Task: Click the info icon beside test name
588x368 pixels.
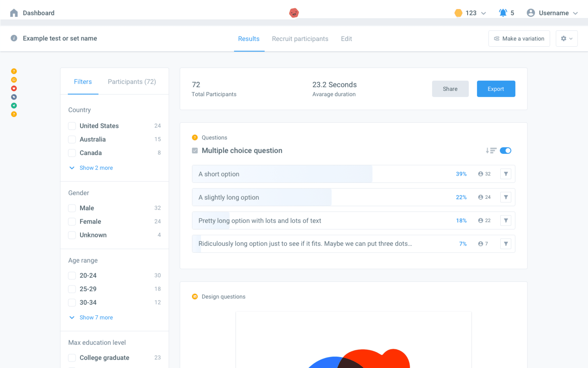Action: [x=14, y=38]
